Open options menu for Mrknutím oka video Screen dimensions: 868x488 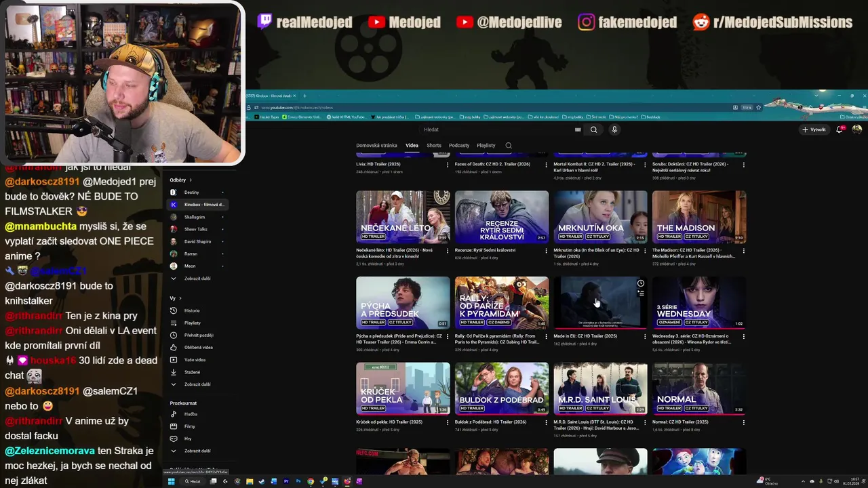[645, 251]
